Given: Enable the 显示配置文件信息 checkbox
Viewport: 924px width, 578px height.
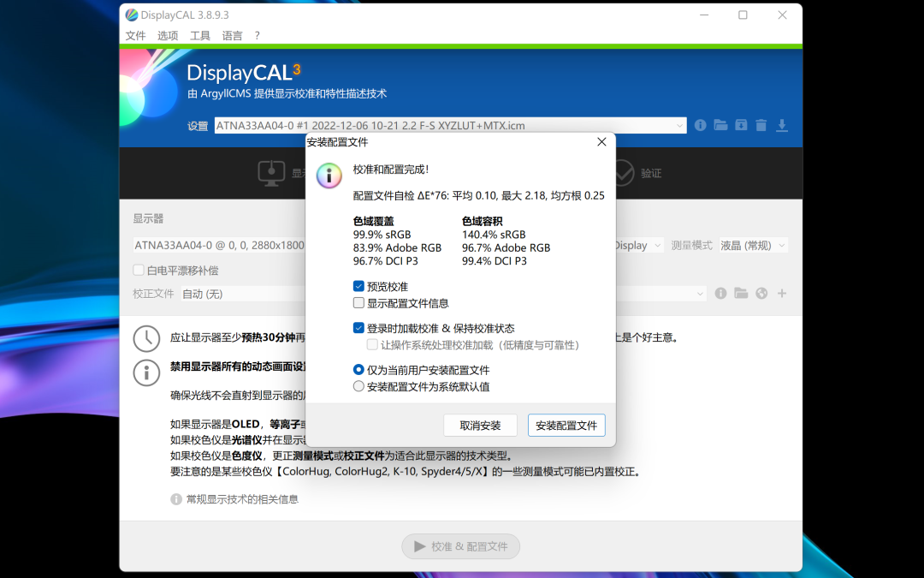Looking at the screenshot, I should 358,302.
